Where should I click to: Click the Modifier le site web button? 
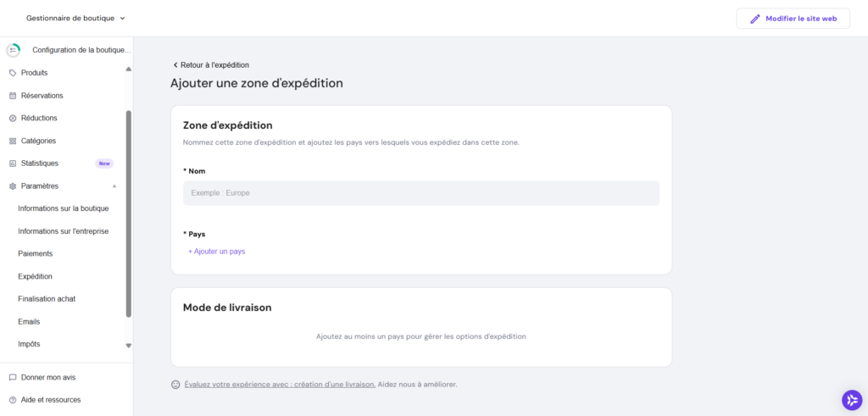coord(793,19)
